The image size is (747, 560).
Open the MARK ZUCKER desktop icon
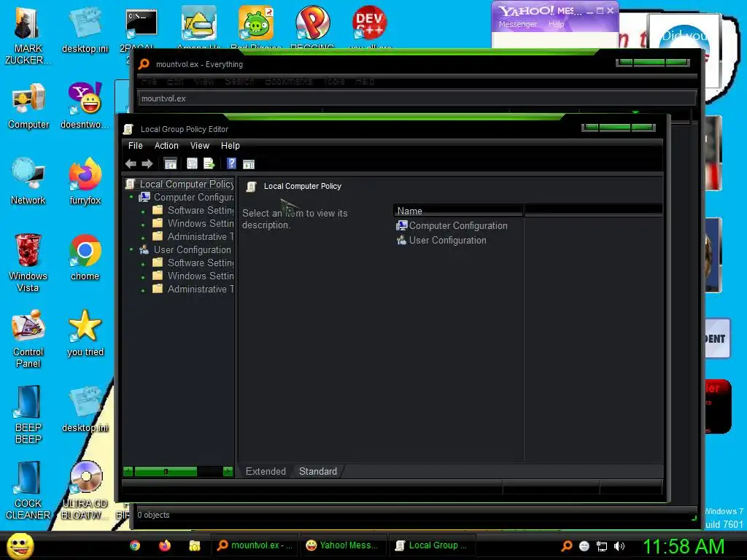point(28,36)
